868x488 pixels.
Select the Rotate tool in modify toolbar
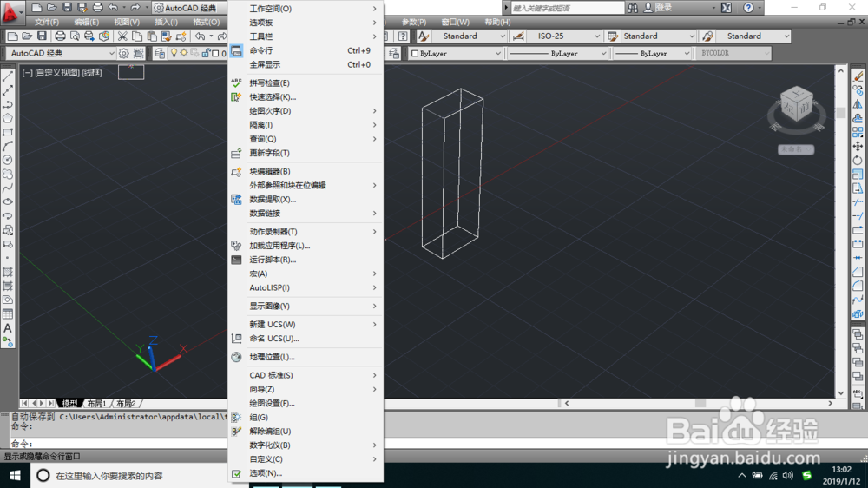[x=858, y=160]
